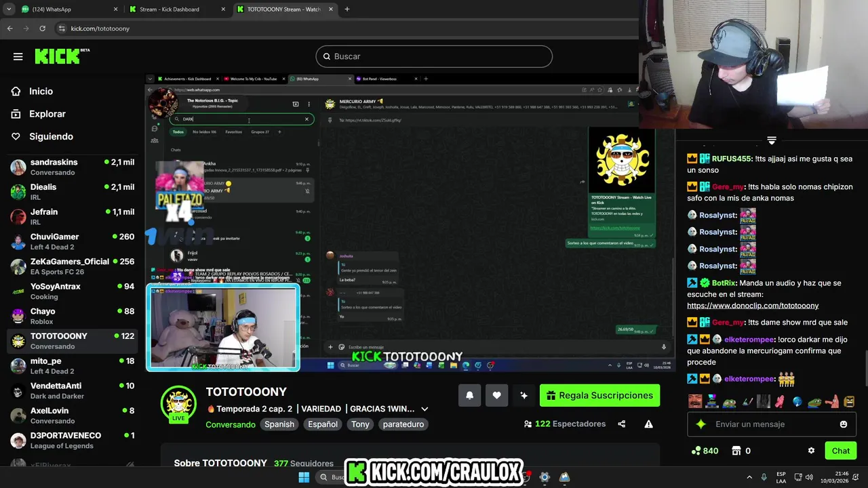Click the address bar URL kick.com/tototoony

(x=100, y=28)
